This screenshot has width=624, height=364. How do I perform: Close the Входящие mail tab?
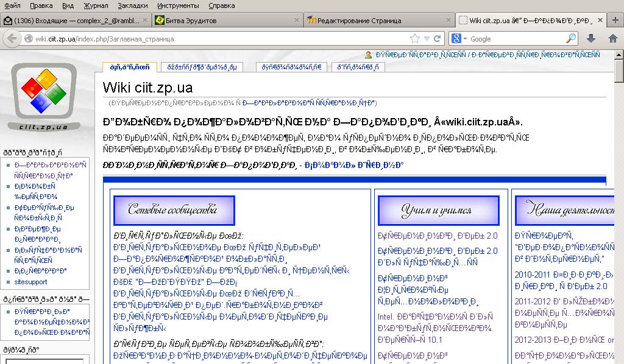pyautogui.click(x=145, y=20)
